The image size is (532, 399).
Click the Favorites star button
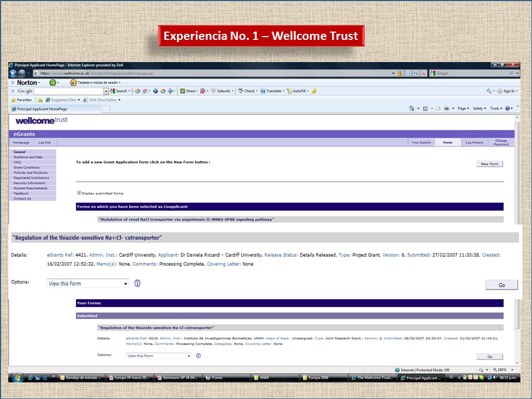point(22,100)
